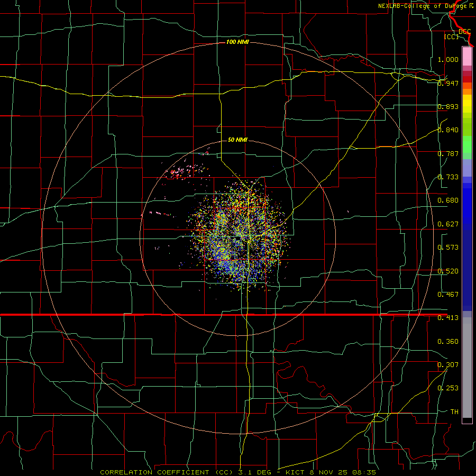Pick the lavender segment of the color bar
This screenshot has height=476, width=476.
[x=467, y=168]
